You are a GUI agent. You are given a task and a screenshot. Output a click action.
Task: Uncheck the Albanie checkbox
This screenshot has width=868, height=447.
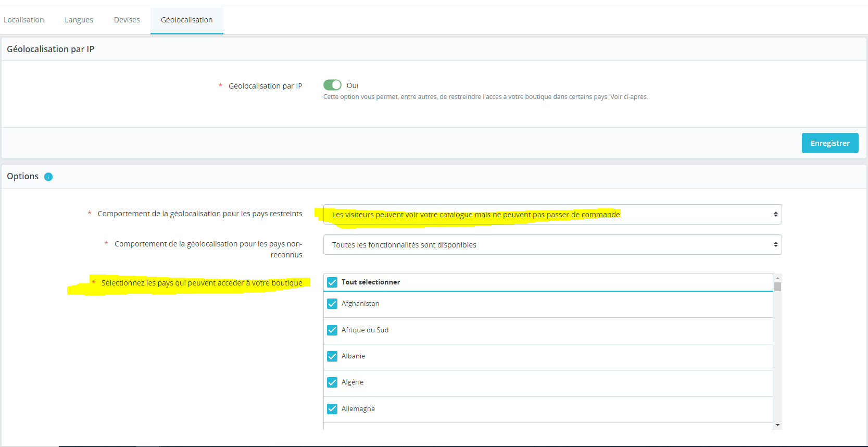pos(332,356)
